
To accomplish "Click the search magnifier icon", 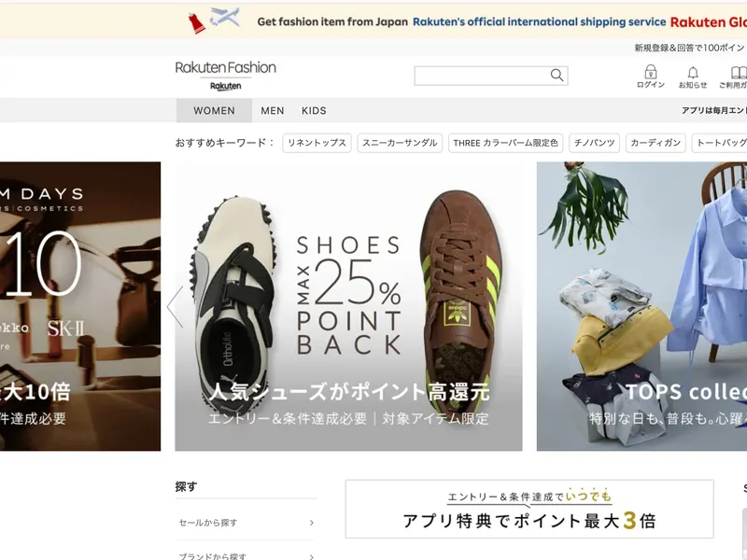I will tap(557, 76).
